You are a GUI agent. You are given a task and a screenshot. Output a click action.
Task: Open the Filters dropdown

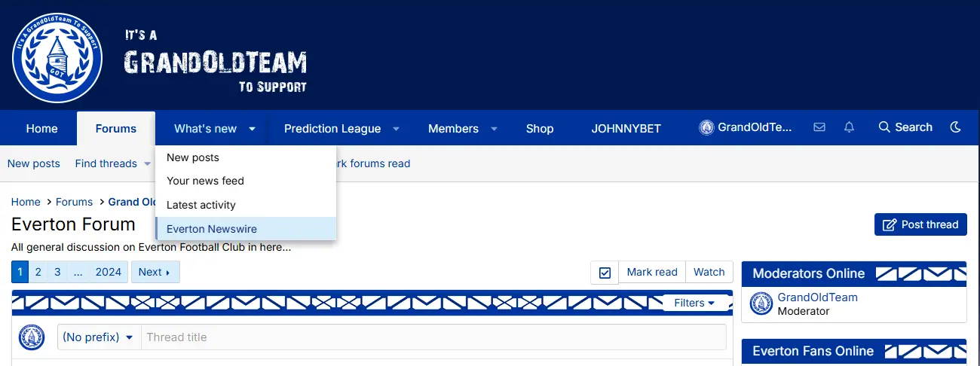694,303
